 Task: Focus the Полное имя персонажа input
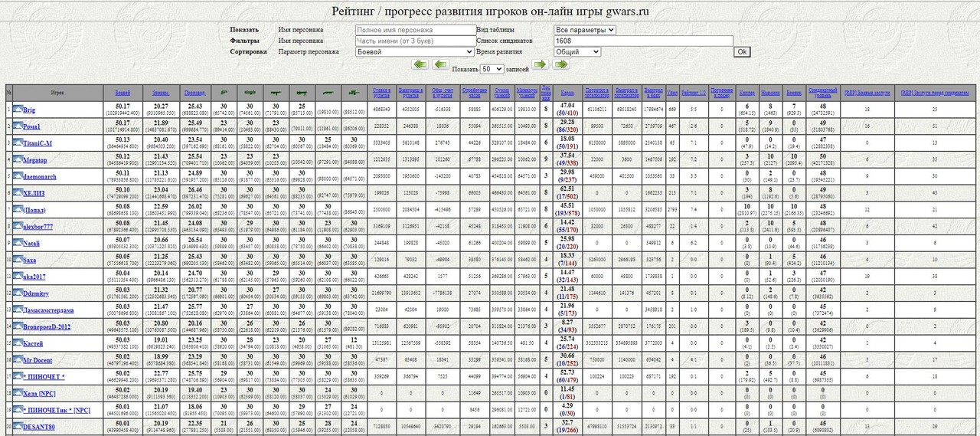coord(415,30)
